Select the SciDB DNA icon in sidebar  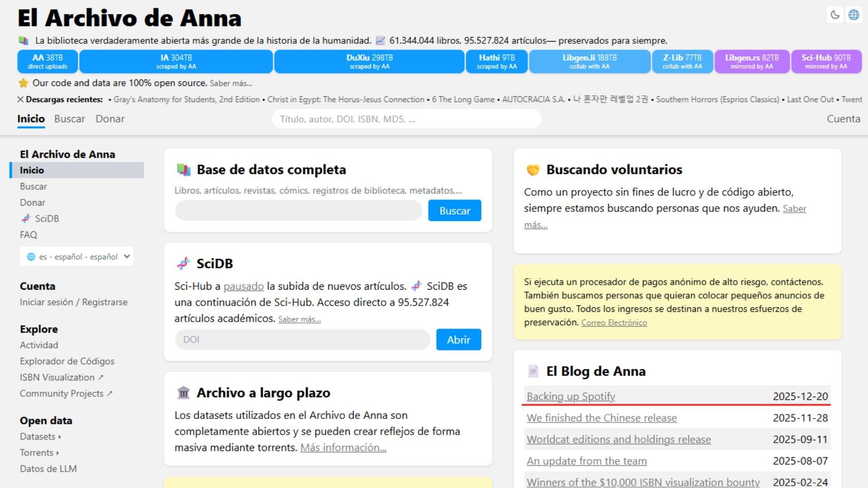point(26,219)
